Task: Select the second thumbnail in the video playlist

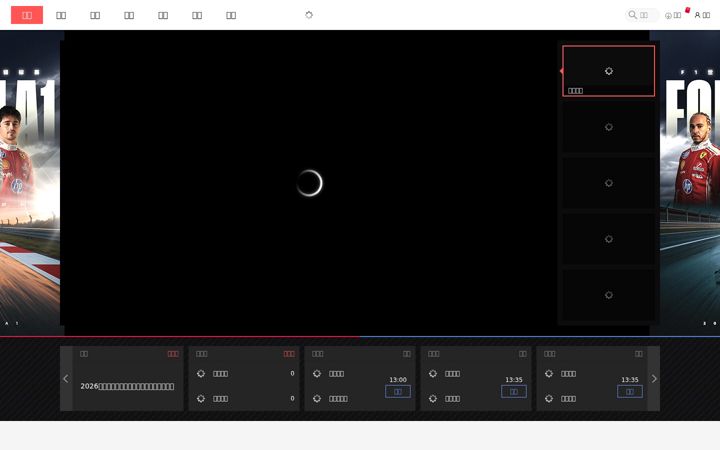Action: click(609, 127)
